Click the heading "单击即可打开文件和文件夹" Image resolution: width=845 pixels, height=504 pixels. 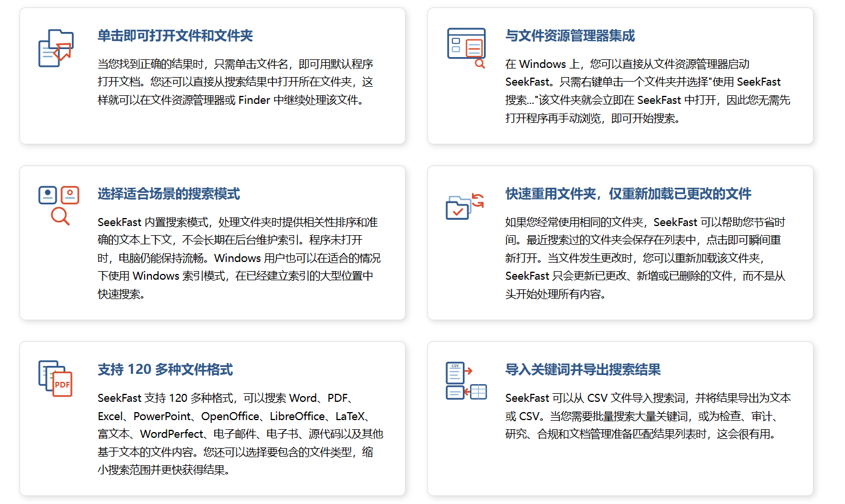(175, 36)
